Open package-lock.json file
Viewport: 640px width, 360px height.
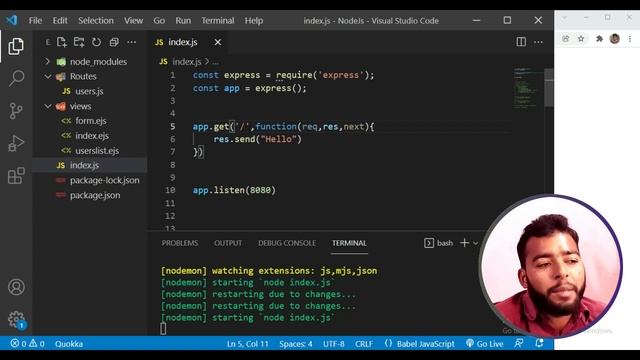(x=89, y=180)
